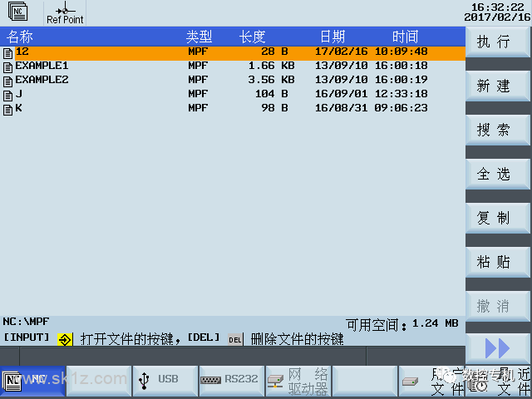
Task: Click the 16/08/31 date cell
Action: click(342, 108)
